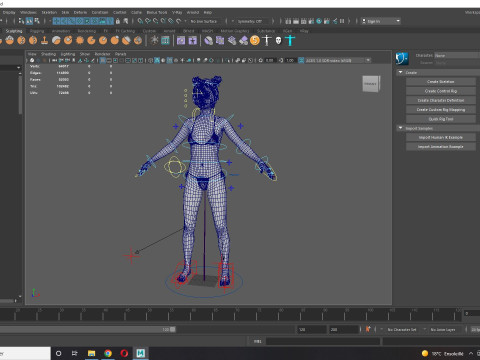Open the Sign In dropdown
The image size is (480, 360).
(381, 21)
